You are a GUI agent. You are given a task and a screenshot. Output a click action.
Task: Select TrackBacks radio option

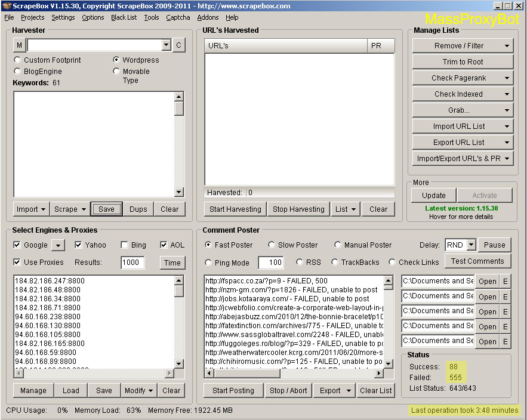pos(335,262)
